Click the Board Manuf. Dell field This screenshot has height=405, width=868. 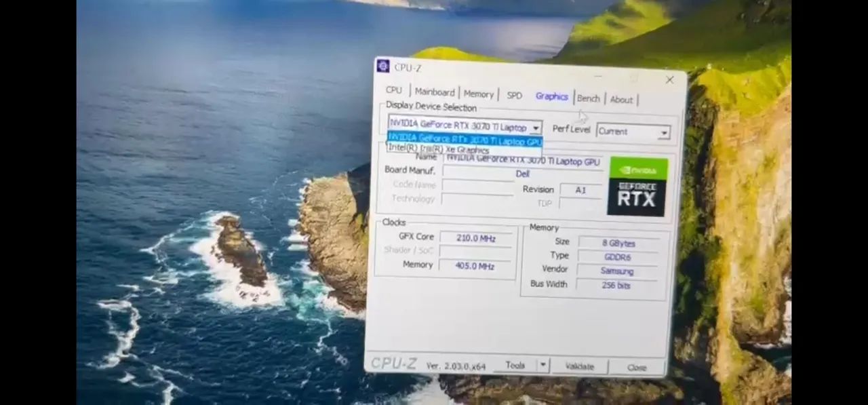[522, 173]
